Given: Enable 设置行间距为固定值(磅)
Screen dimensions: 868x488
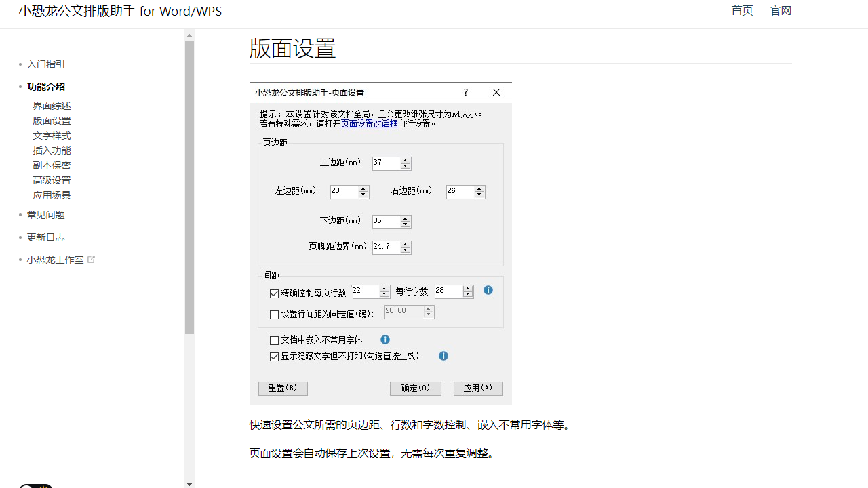Looking at the screenshot, I should click(274, 314).
